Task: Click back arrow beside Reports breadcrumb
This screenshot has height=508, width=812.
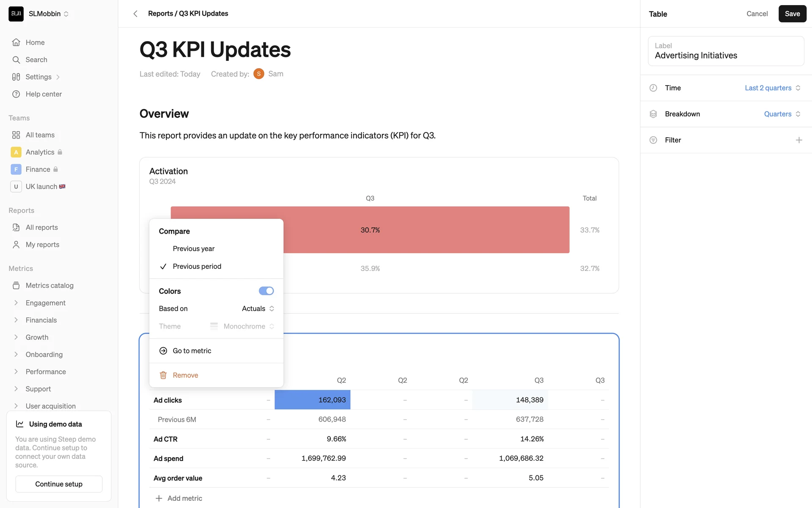Action: 135,14
